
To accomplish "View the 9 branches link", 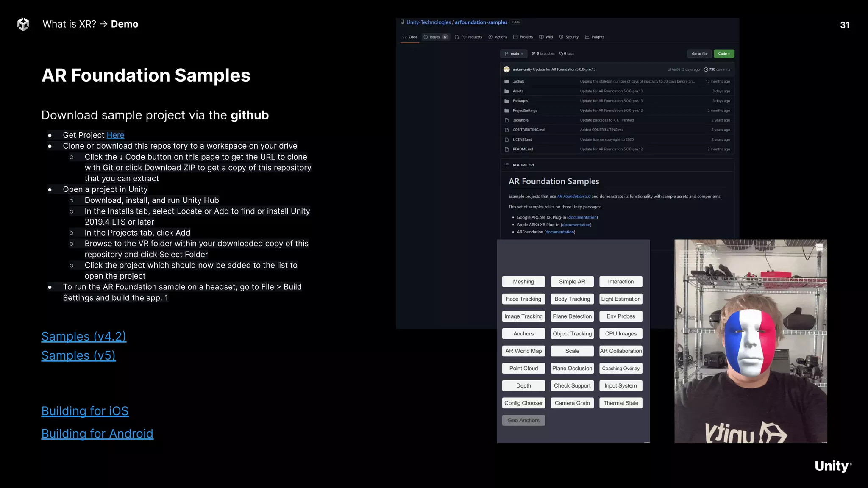I will [543, 54].
